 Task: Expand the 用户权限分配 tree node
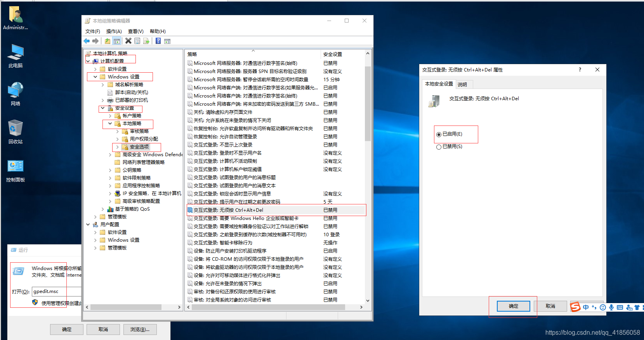click(118, 139)
